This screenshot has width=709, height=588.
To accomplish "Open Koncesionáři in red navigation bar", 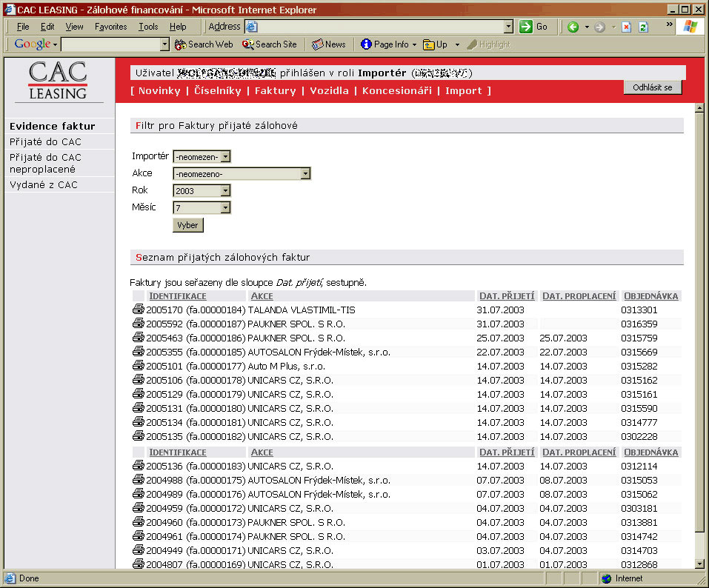I will [396, 91].
